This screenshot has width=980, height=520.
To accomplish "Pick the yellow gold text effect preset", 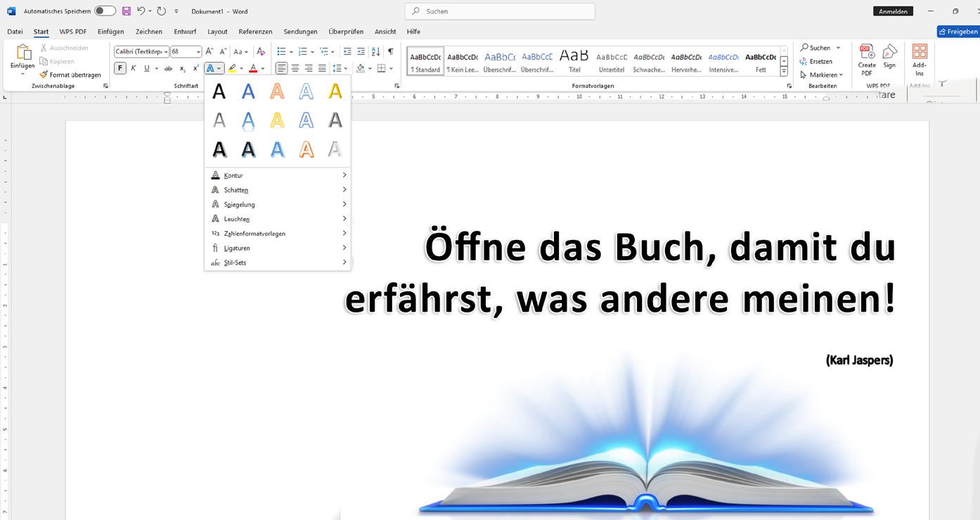I will click(335, 91).
